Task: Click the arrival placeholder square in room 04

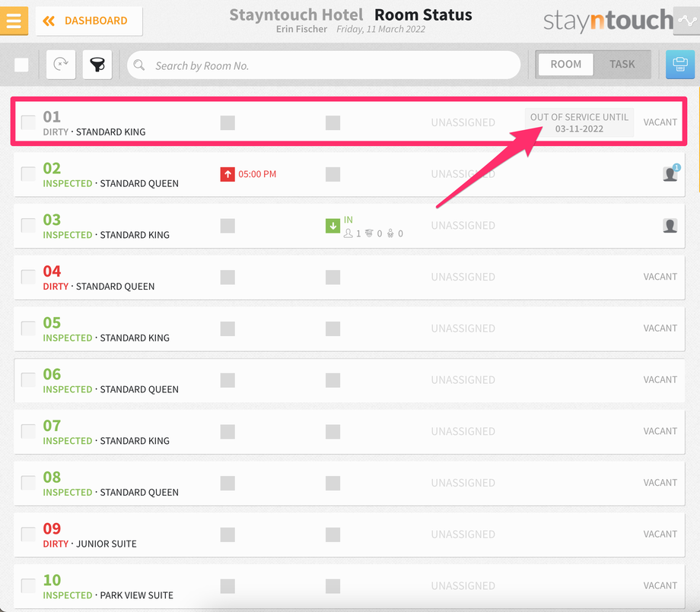Action: [332, 277]
